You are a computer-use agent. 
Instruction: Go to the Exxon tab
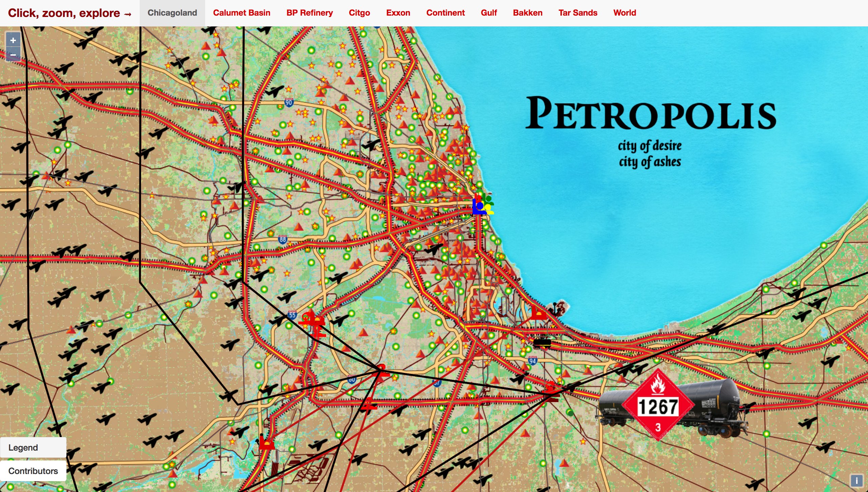click(398, 13)
